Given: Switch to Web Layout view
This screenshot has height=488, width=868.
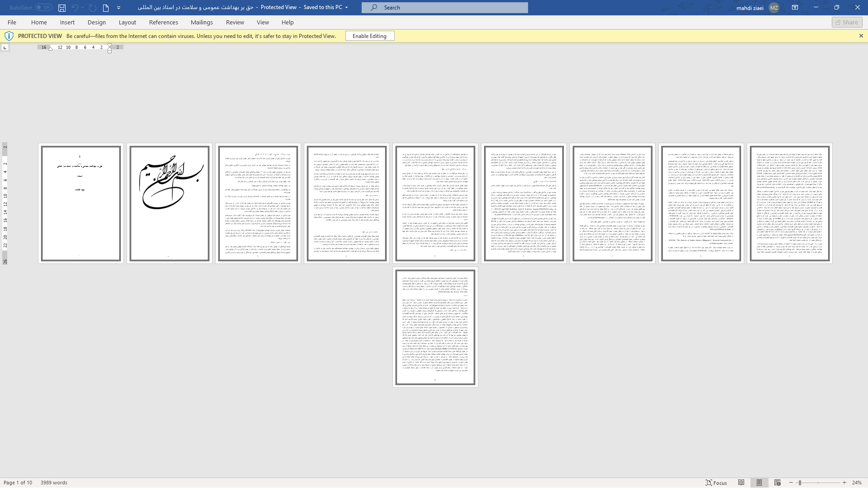Looking at the screenshot, I should pyautogui.click(x=777, y=483).
